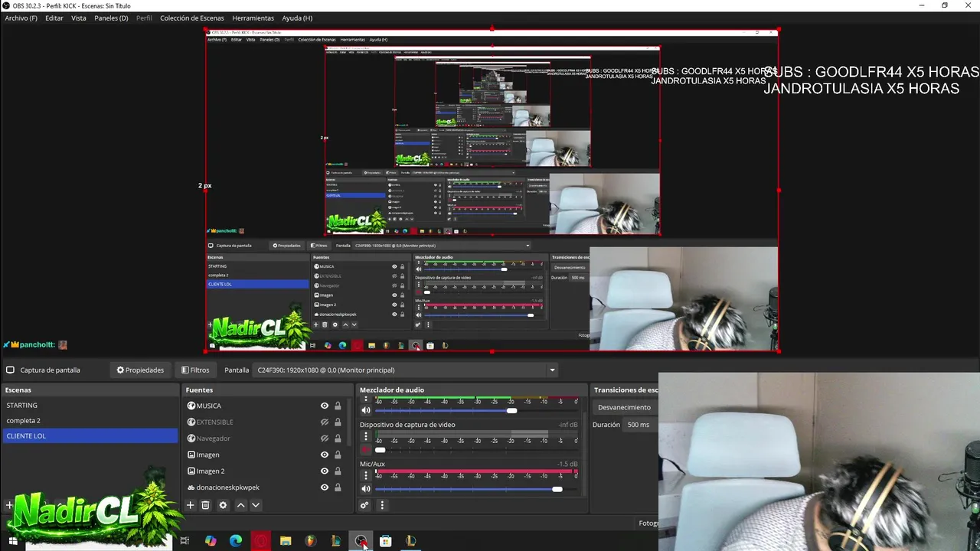
Task: Unmute Dispositivo de captura de video speaker
Action: [x=366, y=450]
